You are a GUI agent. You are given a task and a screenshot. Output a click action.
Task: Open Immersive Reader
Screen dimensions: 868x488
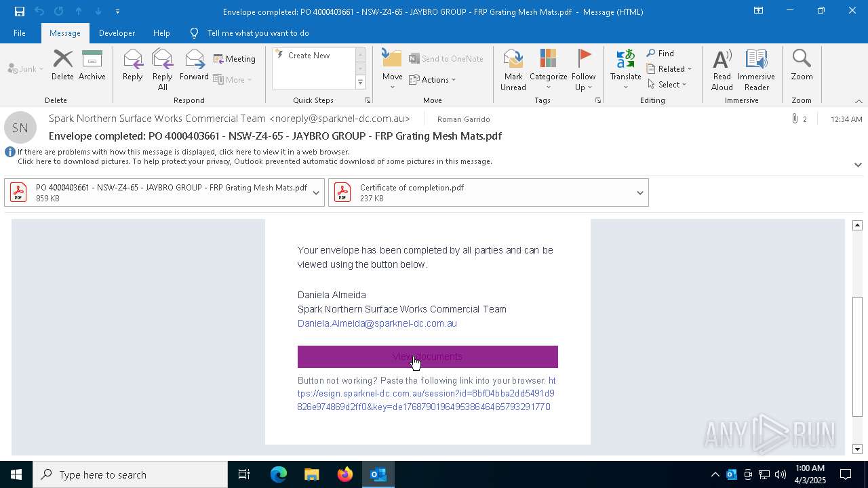point(756,69)
